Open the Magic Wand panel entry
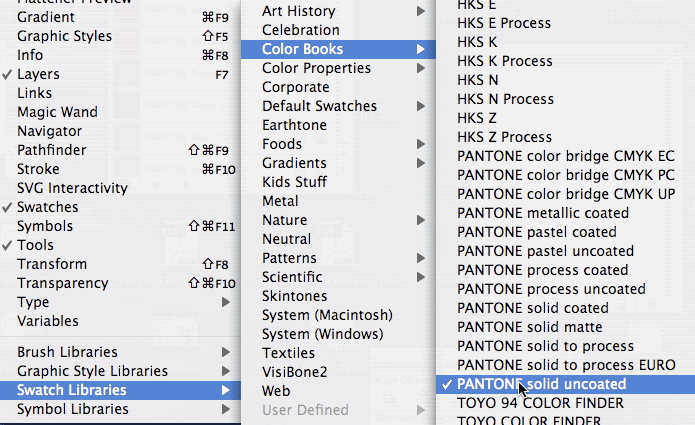The height and width of the screenshot is (425, 695). (120, 112)
